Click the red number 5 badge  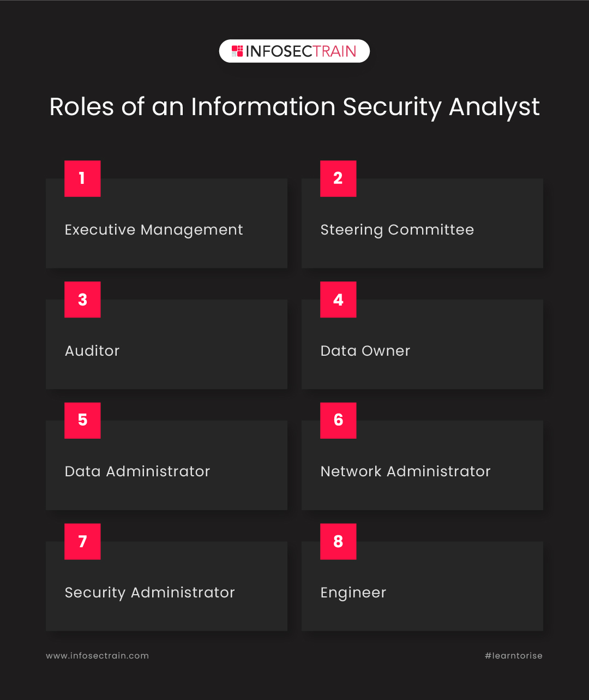tap(82, 420)
